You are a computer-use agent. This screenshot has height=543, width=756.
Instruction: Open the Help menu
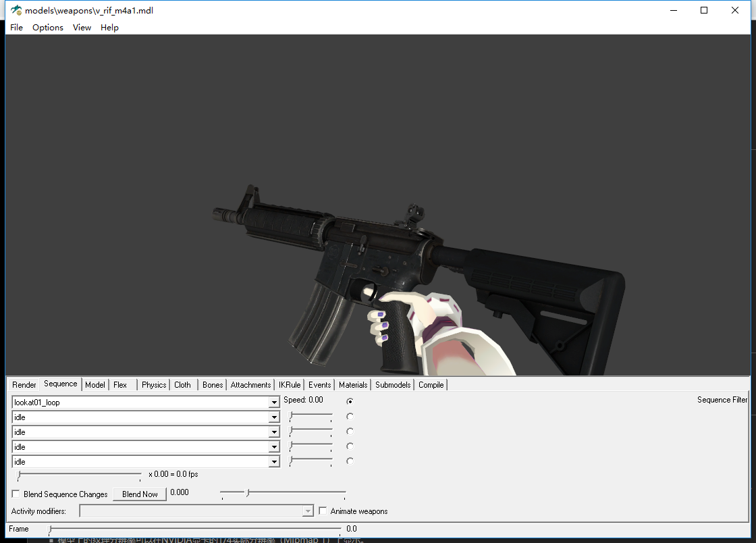coord(109,28)
